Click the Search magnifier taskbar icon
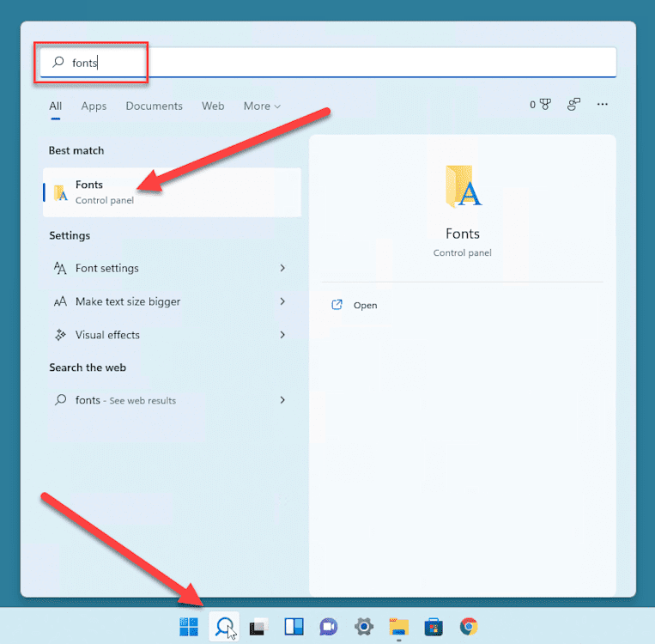Image resolution: width=655 pixels, height=644 pixels. click(224, 627)
